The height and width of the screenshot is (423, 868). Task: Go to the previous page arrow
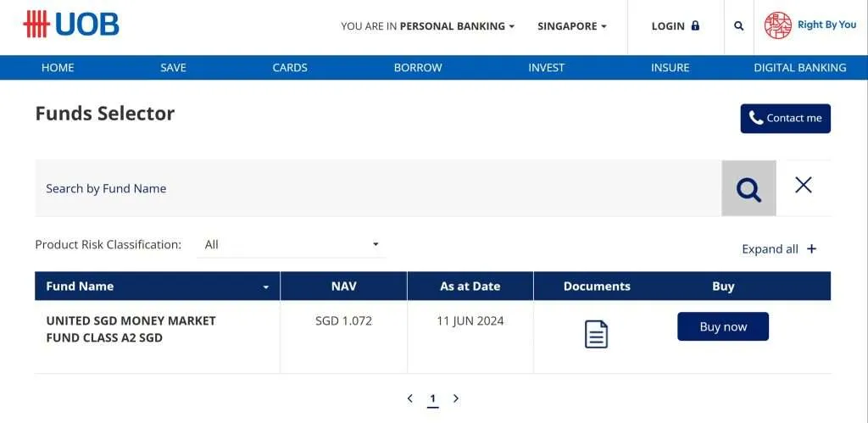pyautogui.click(x=409, y=398)
